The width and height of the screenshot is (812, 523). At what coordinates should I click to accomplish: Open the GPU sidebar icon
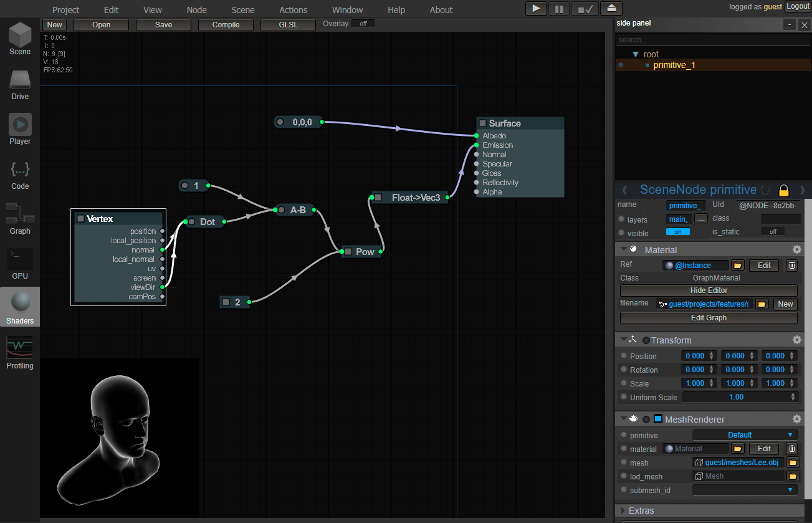[20, 263]
